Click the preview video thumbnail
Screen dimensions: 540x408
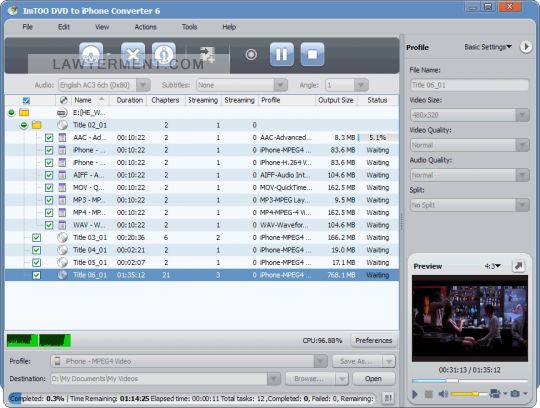[470, 318]
